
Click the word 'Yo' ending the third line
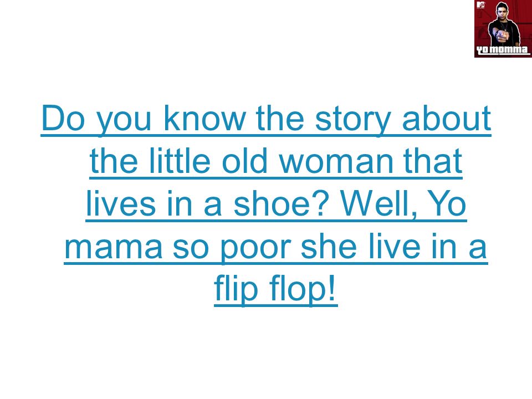[447, 204]
